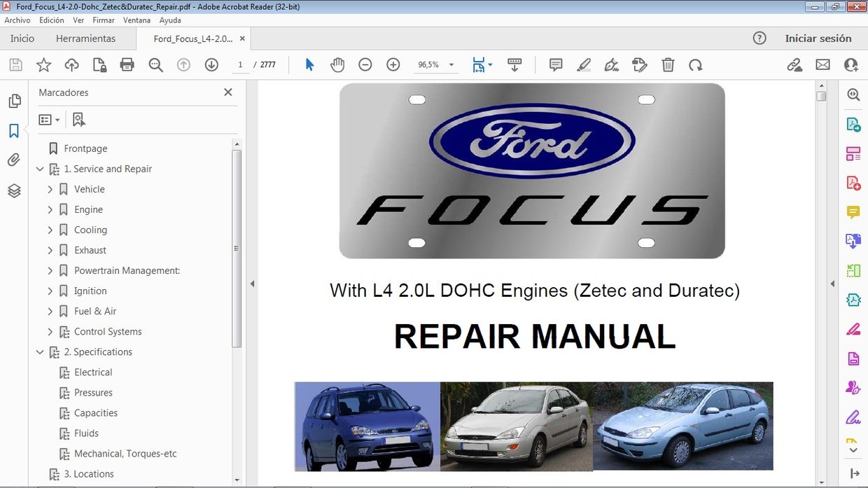Open the Layers panel icon
868x488 pixels.
[14, 190]
